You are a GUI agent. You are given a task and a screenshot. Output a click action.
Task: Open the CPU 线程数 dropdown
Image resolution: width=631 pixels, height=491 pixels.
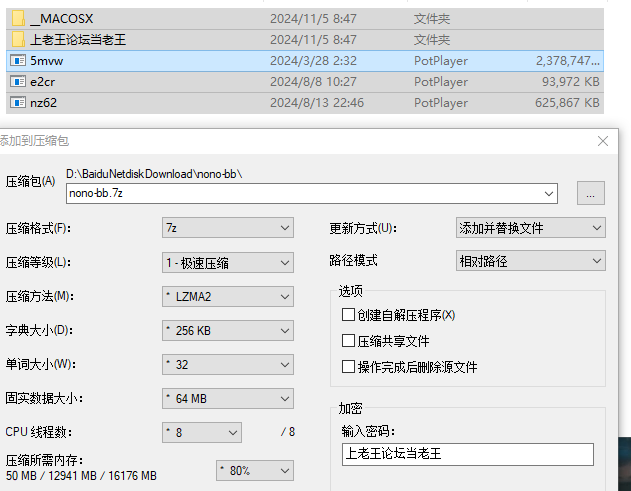coord(202,433)
